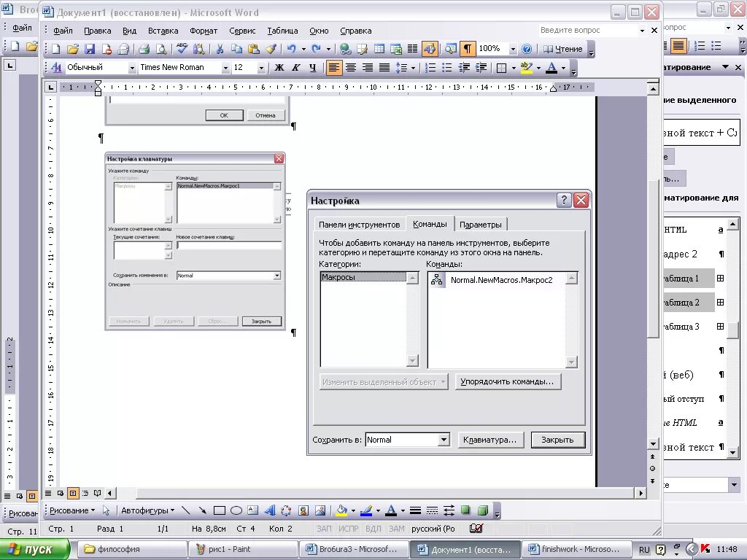747x560 pixels.
Task: Switch to Панели инструментов tab
Action: tap(359, 225)
